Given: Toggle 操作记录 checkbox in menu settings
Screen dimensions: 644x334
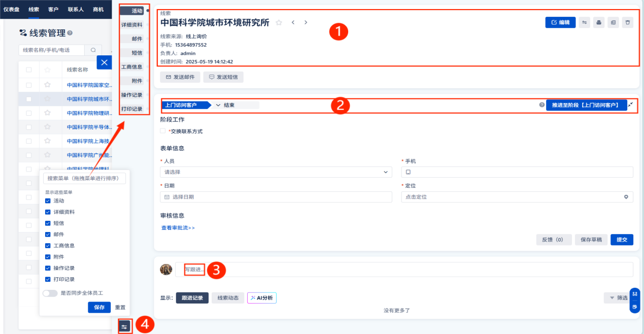Looking at the screenshot, I should tap(48, 268).
